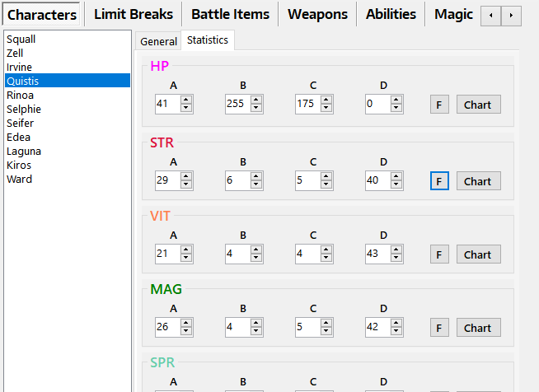Decrease STR value D with down arrow

(396, 184)
